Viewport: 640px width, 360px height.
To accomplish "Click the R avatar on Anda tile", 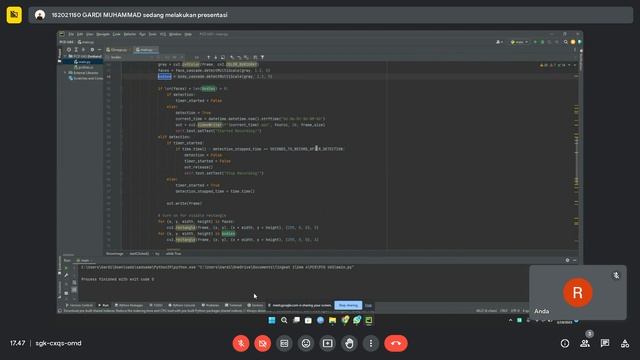I will [578, 292].
